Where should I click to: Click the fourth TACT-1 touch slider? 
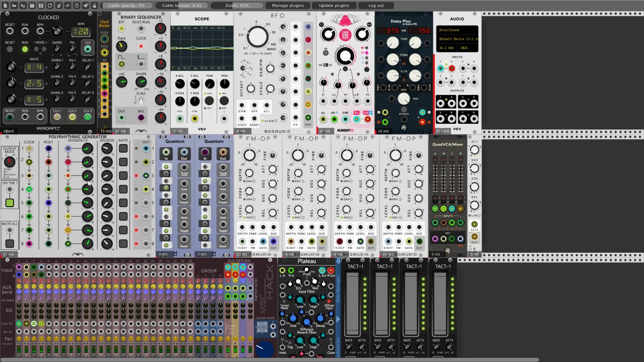[x=440, y=304]
